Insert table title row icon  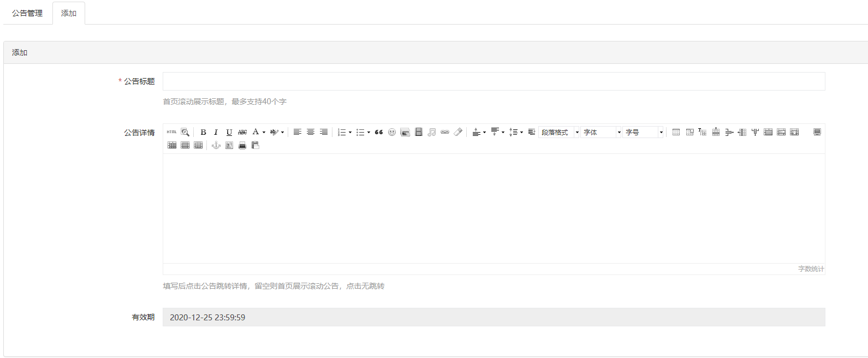click(703, 132)
